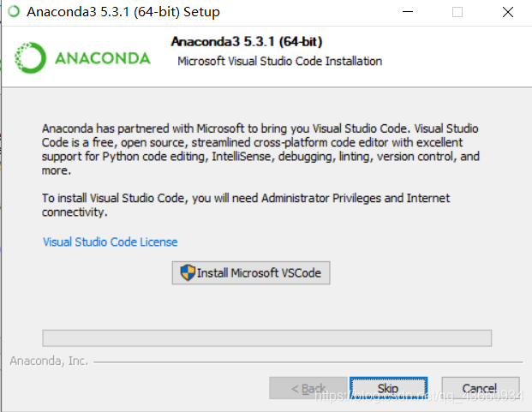Click the blog URL watermark text
The height and width of the screenshot is (412, 532).
420,396
